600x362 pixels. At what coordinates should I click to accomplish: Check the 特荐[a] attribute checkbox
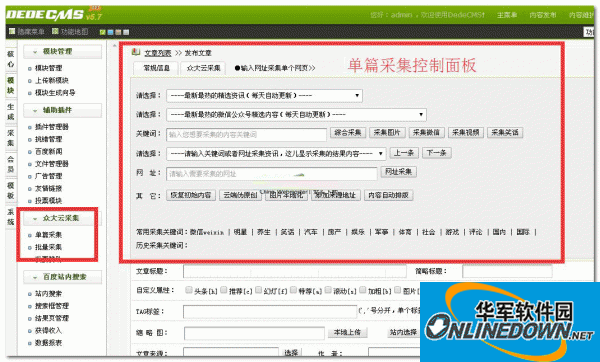pos(293,290)
